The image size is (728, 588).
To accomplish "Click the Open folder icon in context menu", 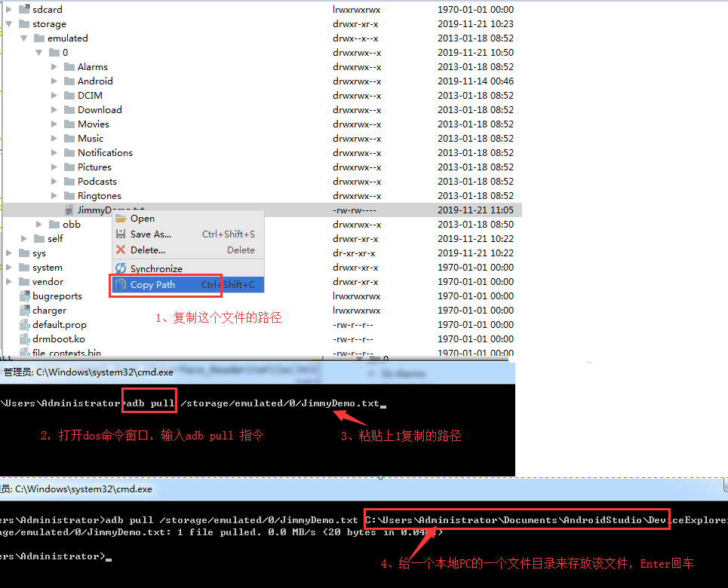I will [119, 218].
